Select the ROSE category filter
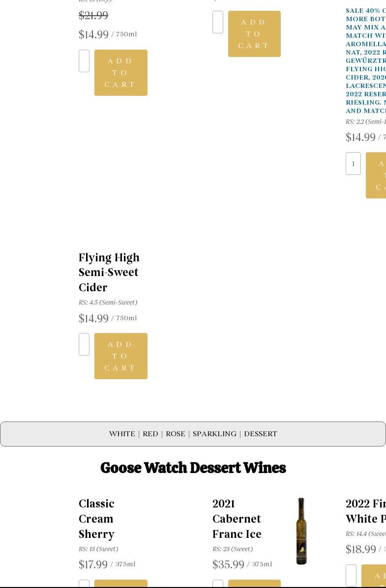This screenshot has height=588, width=386. pyautogui.click(x=175, y=434)
